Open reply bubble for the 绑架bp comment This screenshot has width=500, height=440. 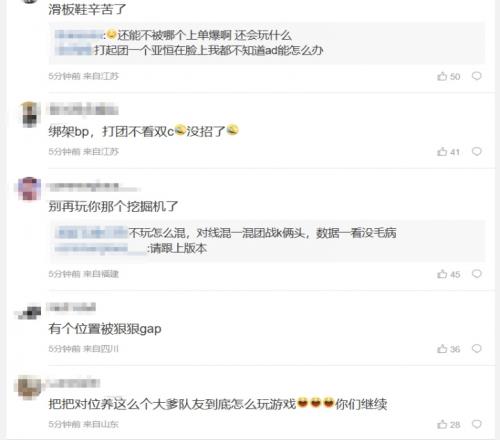pos(477,152)
